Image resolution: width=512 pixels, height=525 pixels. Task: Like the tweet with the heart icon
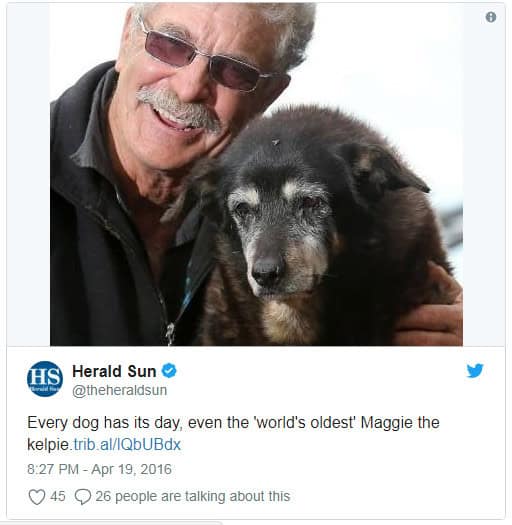tap(36, 497)
